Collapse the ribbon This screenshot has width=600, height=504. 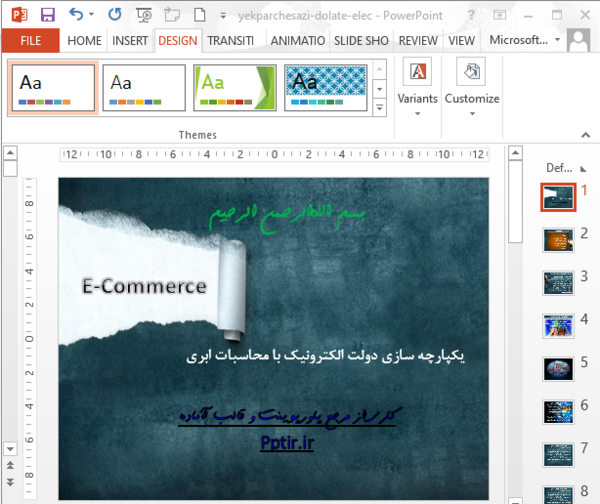(585, 135)
